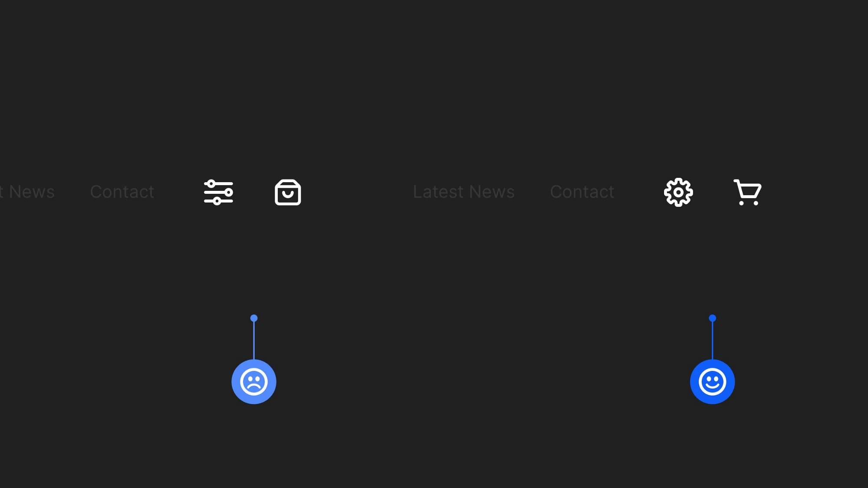Click the filter/sliders adjustment icon

(x=217, y=192)
